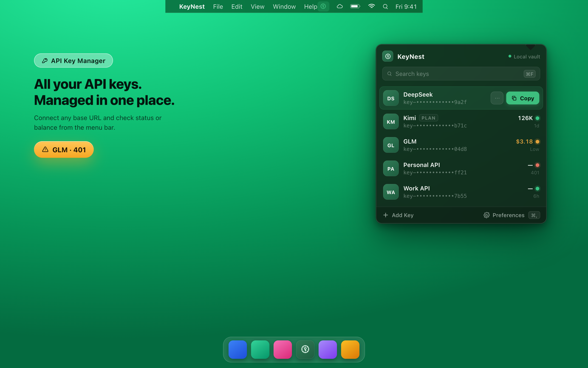
Task: Open the purple app in the dock
Action: pyautogui.click(x=328, y=350)
